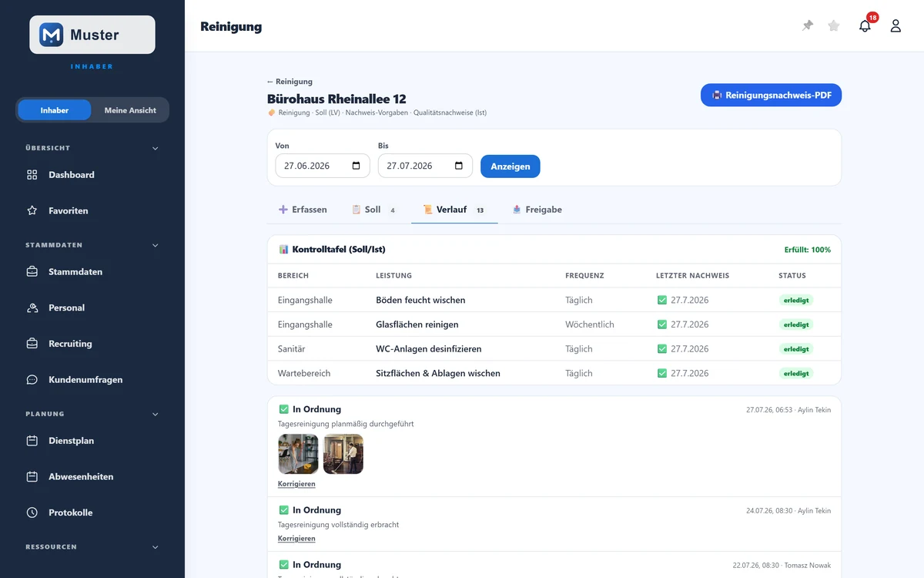Image resolution: width=924 pixels, height=578 pixels.
Task: Open the first cleaning photo thumbnail
Action: pyautogui.click(x=298, y=454)
